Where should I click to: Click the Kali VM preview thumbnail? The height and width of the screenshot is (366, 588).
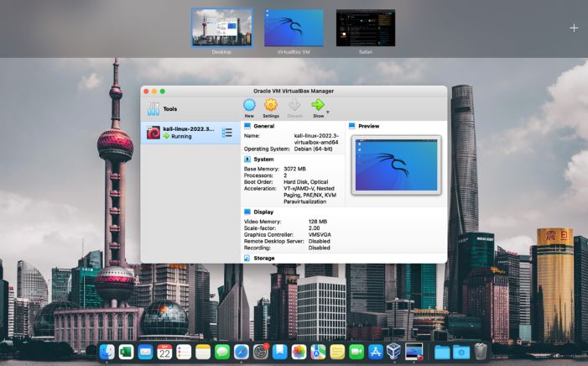397,165
